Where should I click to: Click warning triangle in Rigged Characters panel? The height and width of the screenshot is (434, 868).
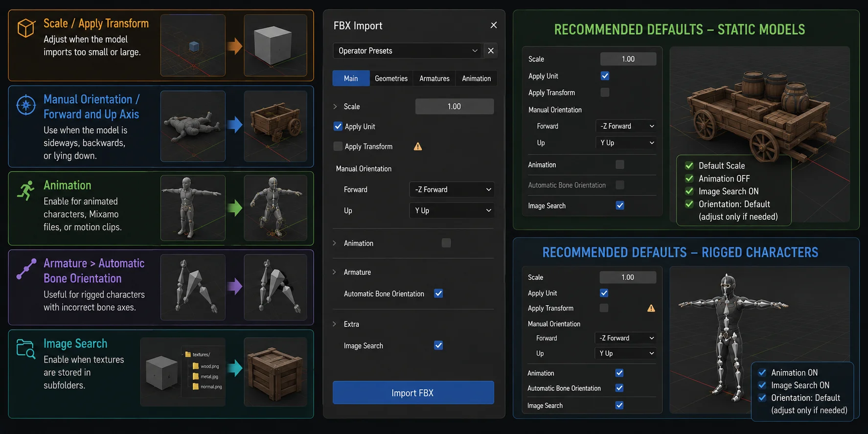(x=651, y=308)
